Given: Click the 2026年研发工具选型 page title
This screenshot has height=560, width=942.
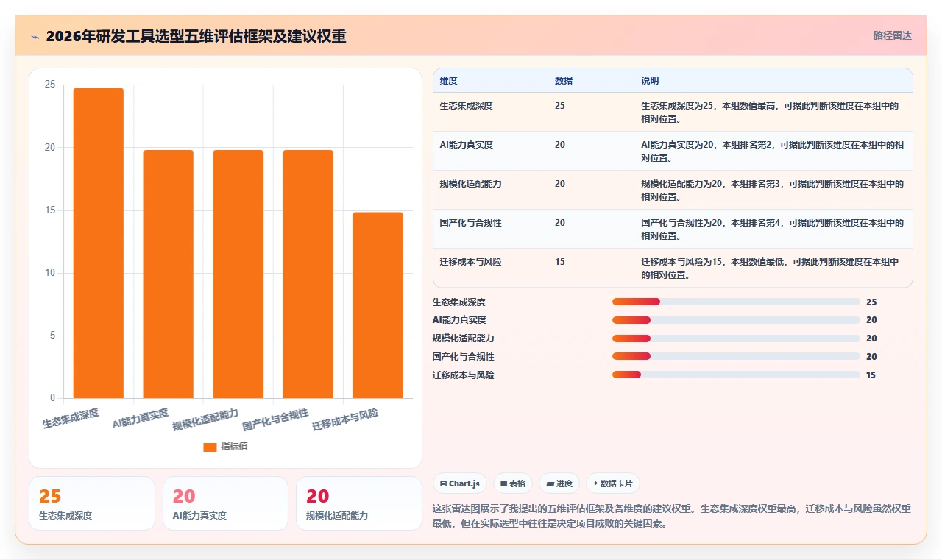Looking at the screenshot, I should coord(196,36).
